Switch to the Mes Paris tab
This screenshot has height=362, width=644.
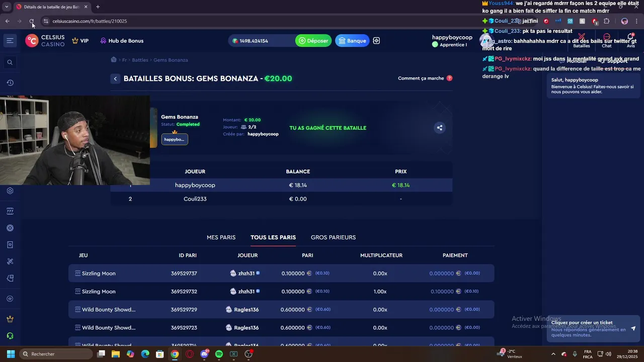coord(221,237)
